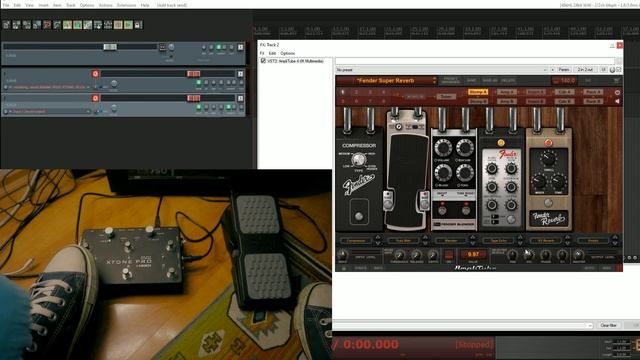This screenshot has height=360, width=640.
Task: Open the File menu in REAPER
Action: click(6, 5)
